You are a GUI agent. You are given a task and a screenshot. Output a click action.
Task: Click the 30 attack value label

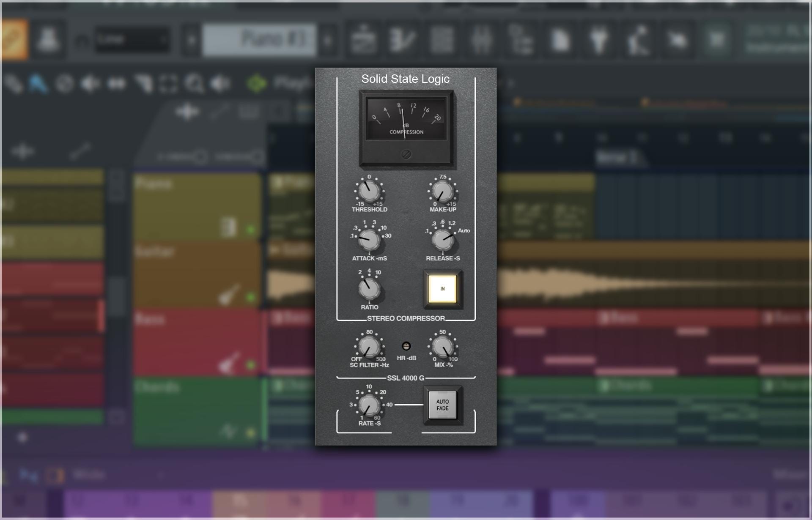coord(388,235)
